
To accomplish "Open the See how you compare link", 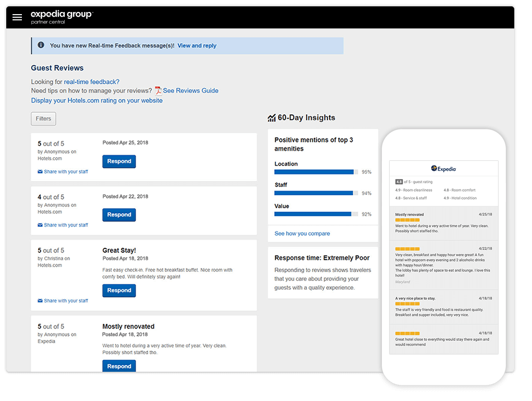I will pyautogui.click(x=301, y=233).
